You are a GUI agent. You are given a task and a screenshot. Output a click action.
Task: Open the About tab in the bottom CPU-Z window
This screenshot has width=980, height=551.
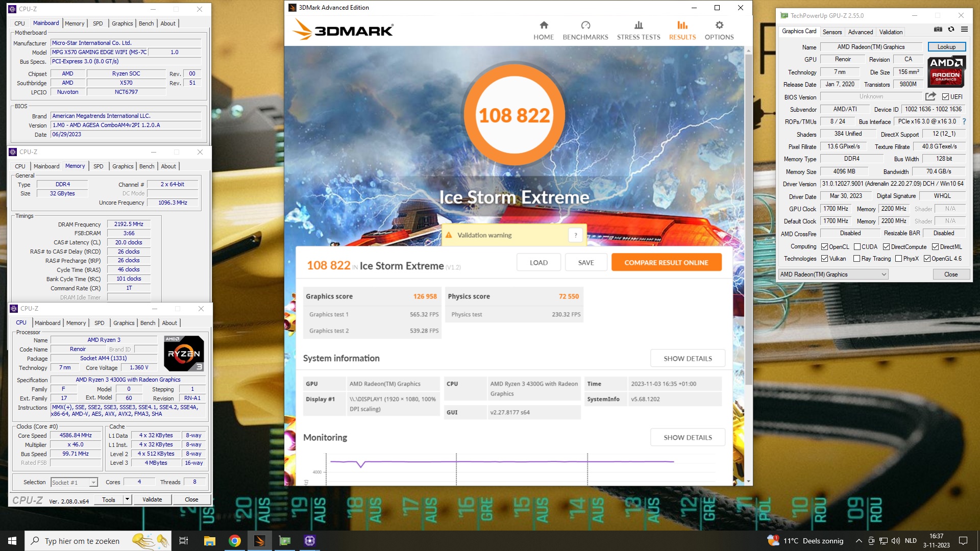[x=169, y=323]
